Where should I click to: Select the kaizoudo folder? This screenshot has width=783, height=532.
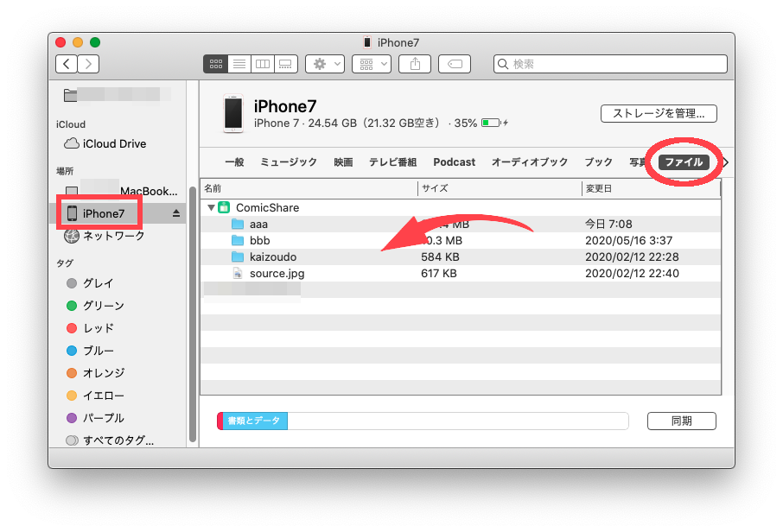[264, 257]
